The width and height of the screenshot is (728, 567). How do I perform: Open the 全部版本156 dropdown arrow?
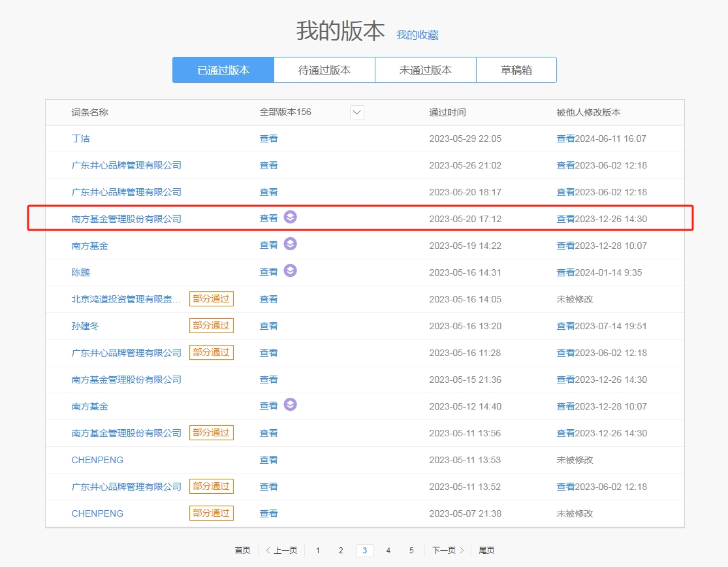point(356,112)
